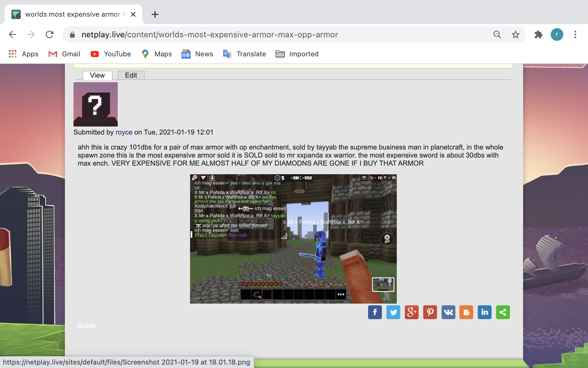Image resolution: width=588 pixels, height=368 pixels.
Task: Open the Gmail bookmark
Action: 65,54
